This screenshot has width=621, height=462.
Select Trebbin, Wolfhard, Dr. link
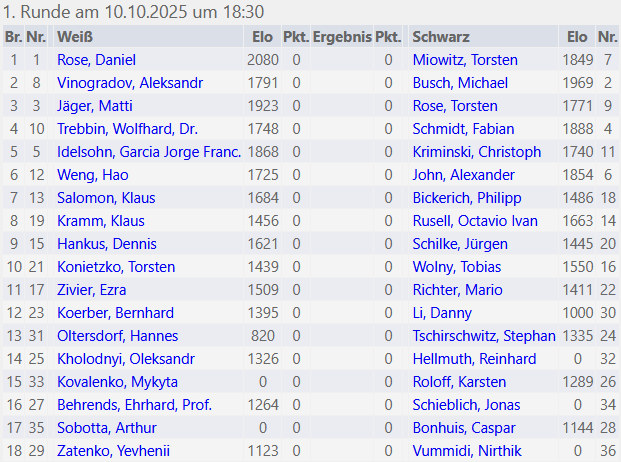(x=120, y=129)
